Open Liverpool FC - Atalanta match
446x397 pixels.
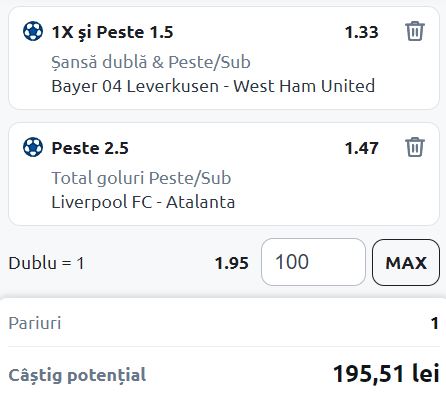(143, 202)
